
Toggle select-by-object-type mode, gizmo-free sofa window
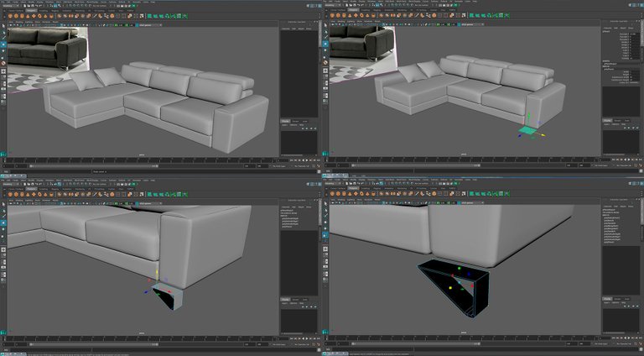(x=55, y=5)
